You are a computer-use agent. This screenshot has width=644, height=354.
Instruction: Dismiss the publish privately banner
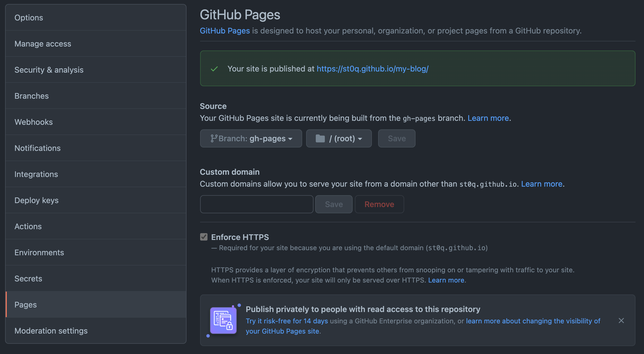621,321
